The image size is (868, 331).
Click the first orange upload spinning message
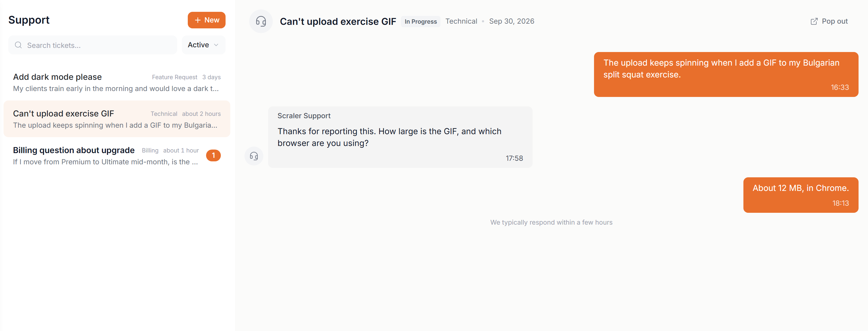pos(726,74)
